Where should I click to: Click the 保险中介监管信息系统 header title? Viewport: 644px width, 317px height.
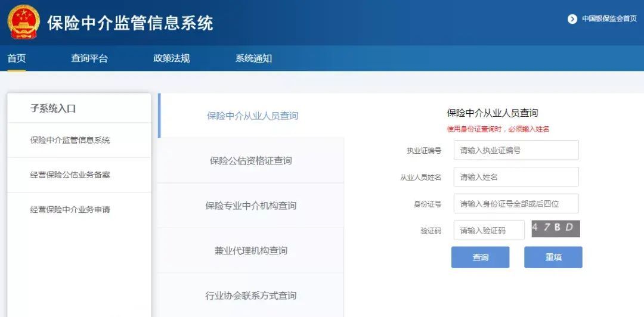click(x=130, y=23)
